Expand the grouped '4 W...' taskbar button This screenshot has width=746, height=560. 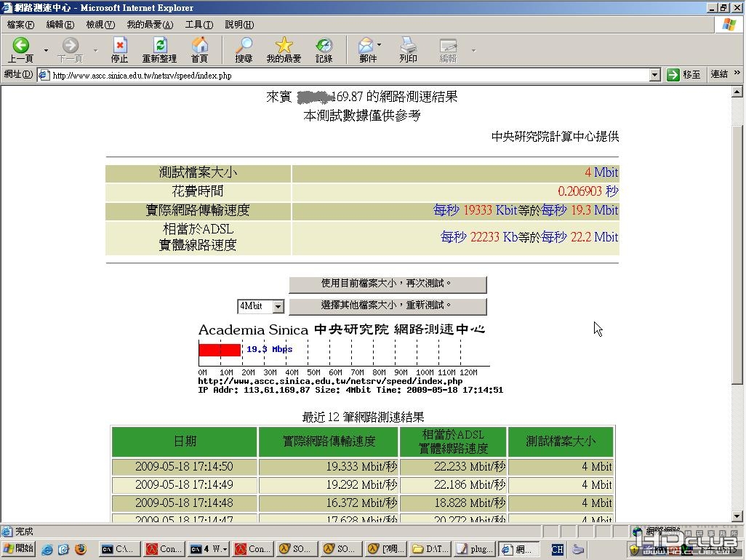[209, 549]
